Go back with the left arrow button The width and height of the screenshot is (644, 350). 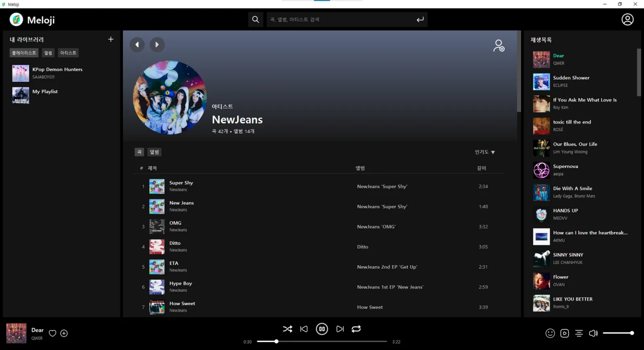click(x=137, y=45)
